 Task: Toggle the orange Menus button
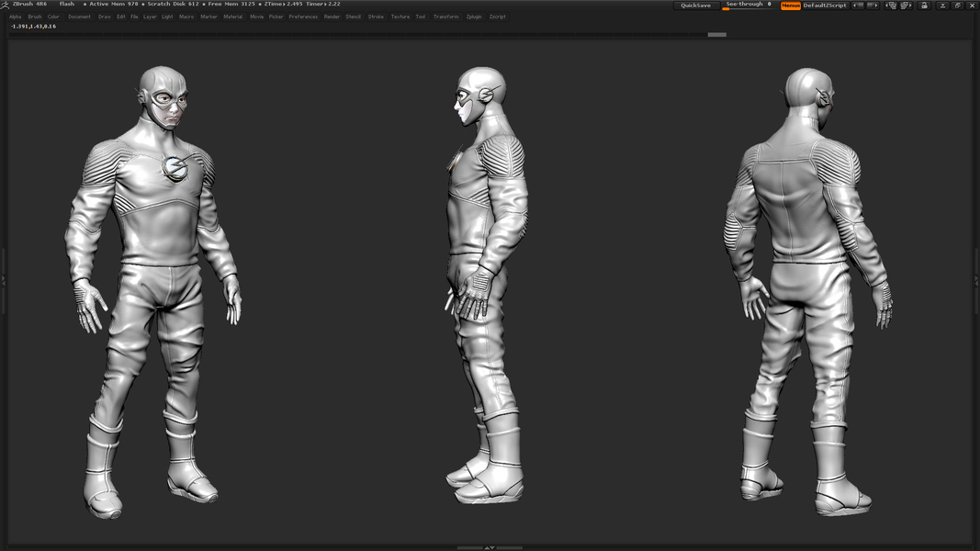coord(791,6)
